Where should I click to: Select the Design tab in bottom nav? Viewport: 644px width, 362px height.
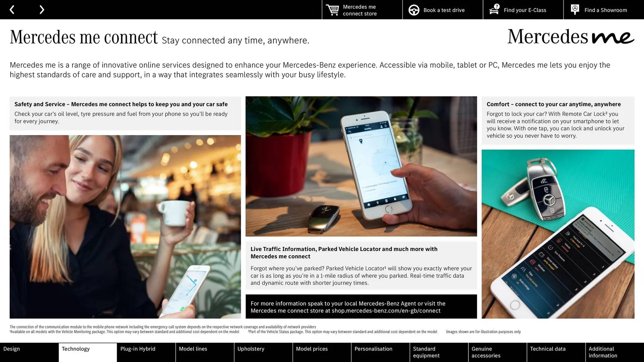(28, 352)
